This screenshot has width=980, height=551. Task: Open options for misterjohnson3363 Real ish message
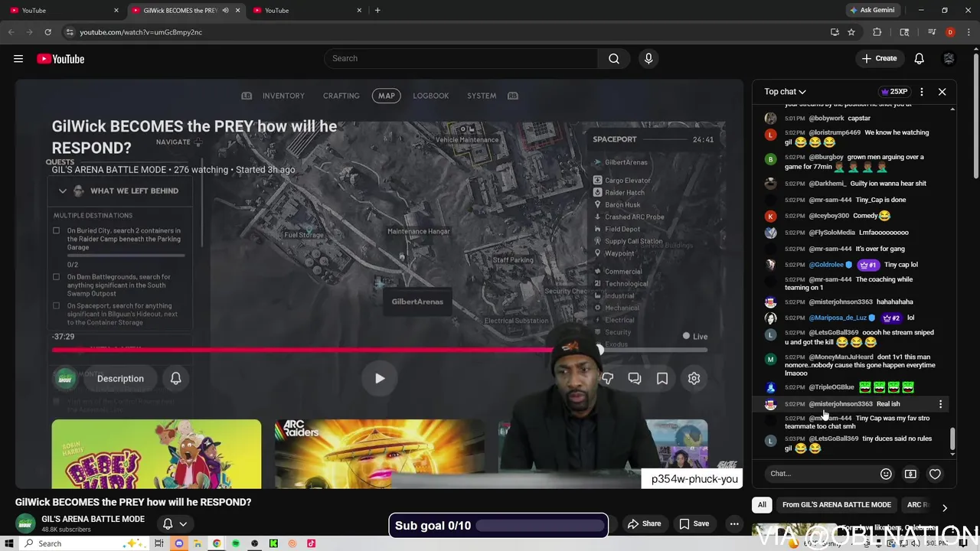tap(940, 404)
